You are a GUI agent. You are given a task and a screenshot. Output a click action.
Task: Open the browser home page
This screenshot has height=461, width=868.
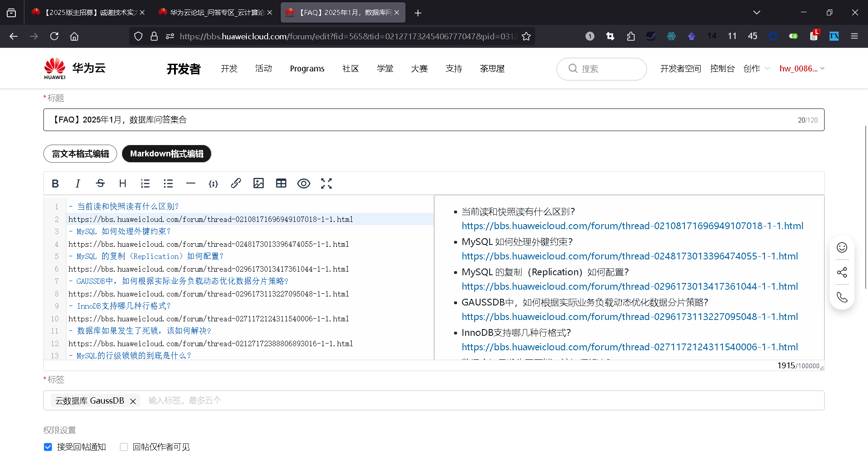tap(74, 36)
